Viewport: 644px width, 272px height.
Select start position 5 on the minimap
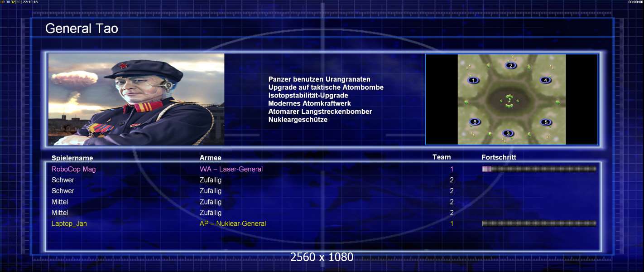[546, 122]
